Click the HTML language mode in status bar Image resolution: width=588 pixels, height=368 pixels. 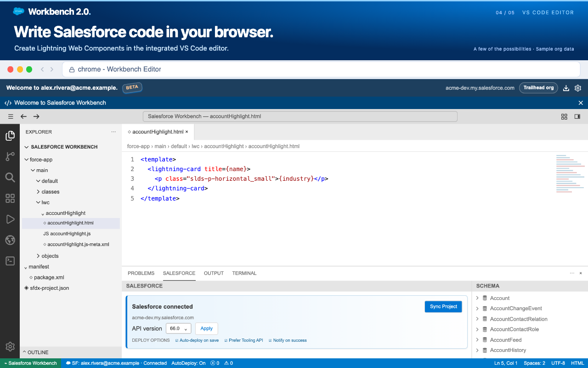click(577, 363)
